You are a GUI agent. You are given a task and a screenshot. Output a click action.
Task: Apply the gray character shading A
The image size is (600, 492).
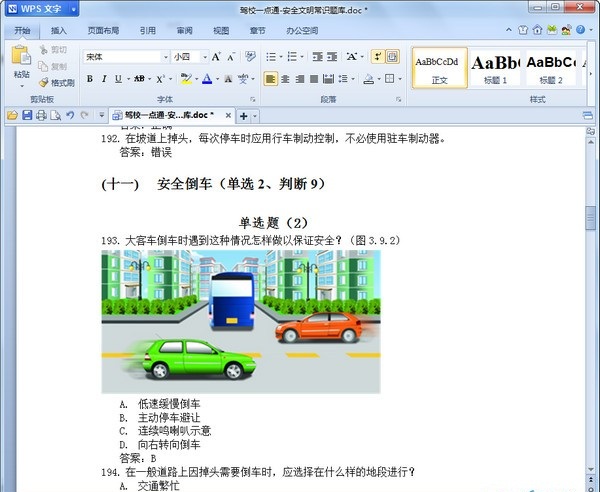click(x=228, y=79)
